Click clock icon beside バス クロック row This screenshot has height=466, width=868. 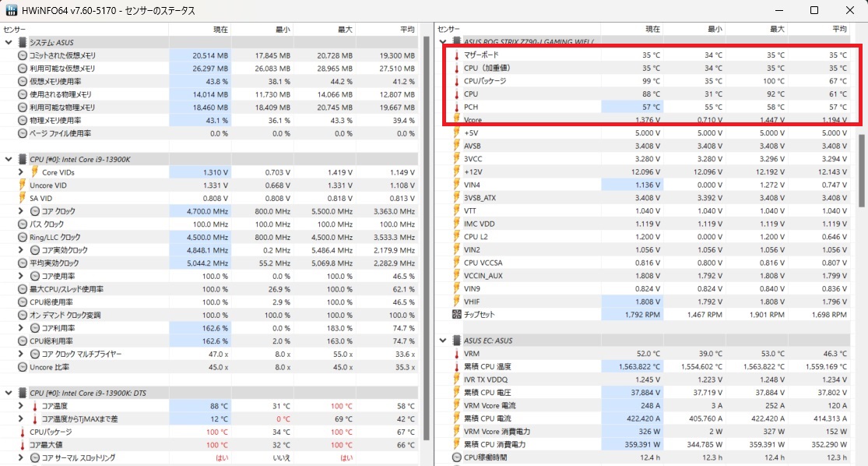pos(22,224)
